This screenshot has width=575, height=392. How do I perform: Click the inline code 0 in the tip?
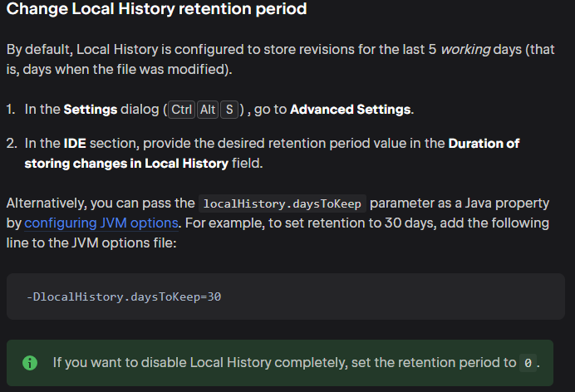click(x=528, y=363)
